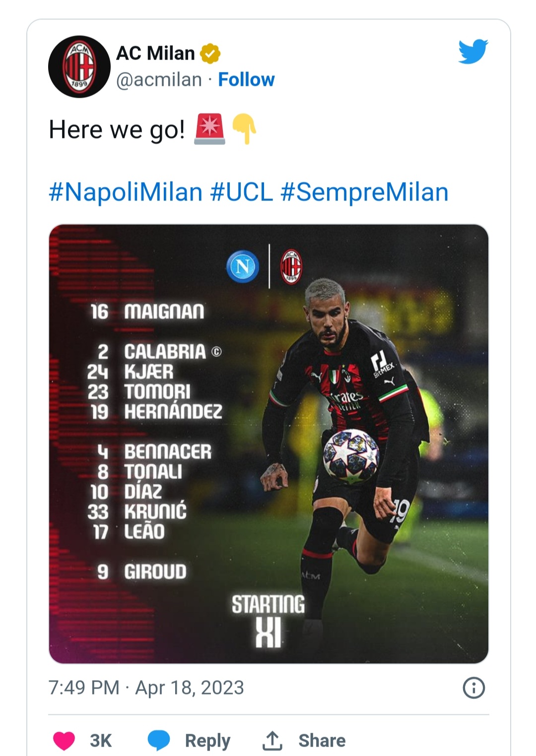Click the "Here we go!" tweet text
Screen dimensions: 536x756
pyautogui.click(x=117, y=130)
